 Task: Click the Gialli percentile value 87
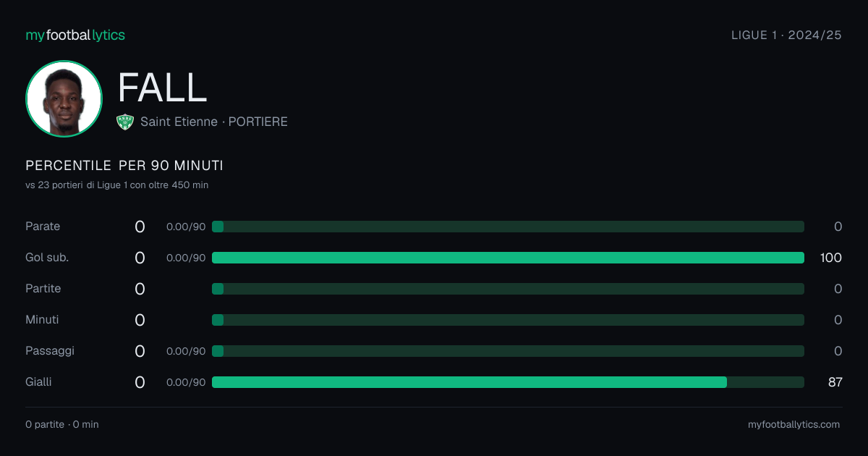click(835, 382)
